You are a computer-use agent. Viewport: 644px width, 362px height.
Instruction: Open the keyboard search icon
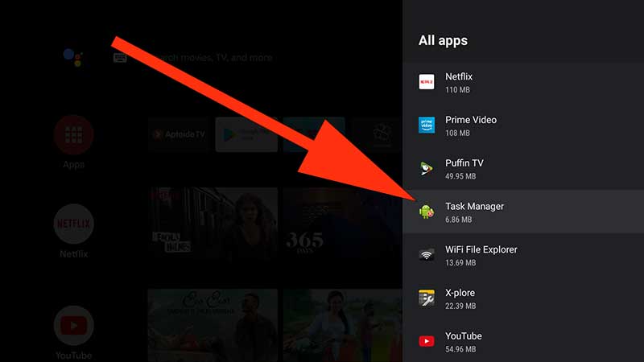120,57
